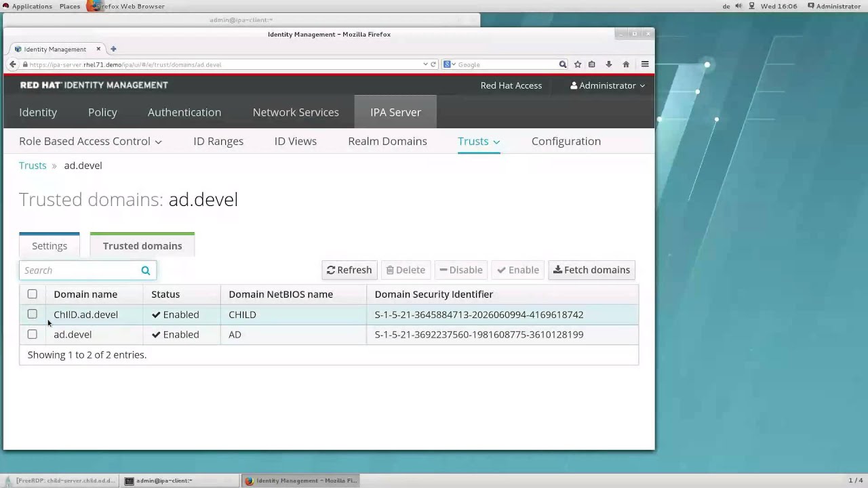Open the Firefox hamburger menu

pos(645,64)
